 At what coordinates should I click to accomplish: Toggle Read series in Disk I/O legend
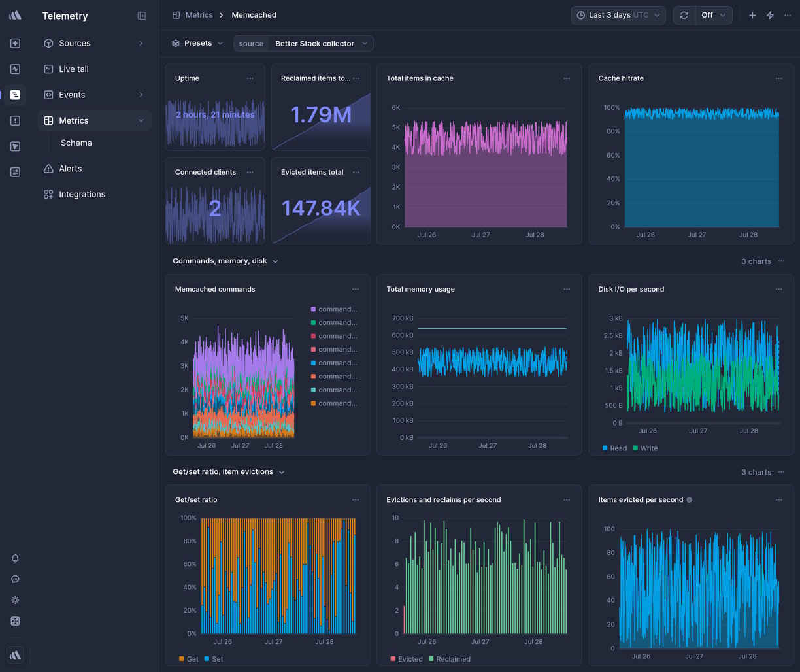coord(614,448)
